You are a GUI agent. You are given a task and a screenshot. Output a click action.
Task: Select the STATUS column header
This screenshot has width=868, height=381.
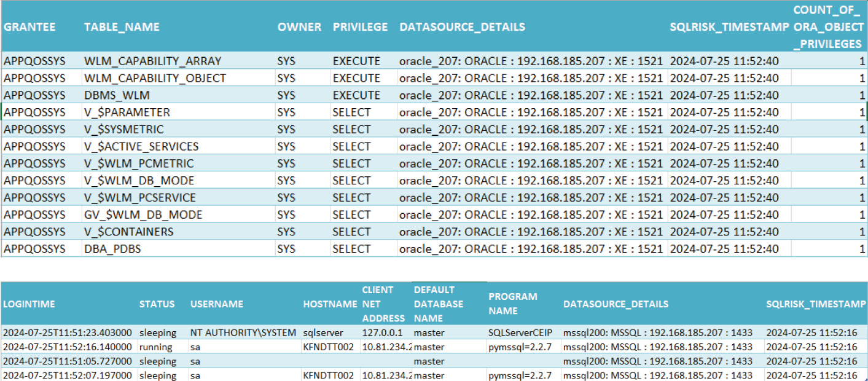pyautogui.click(x=157, y=304)
